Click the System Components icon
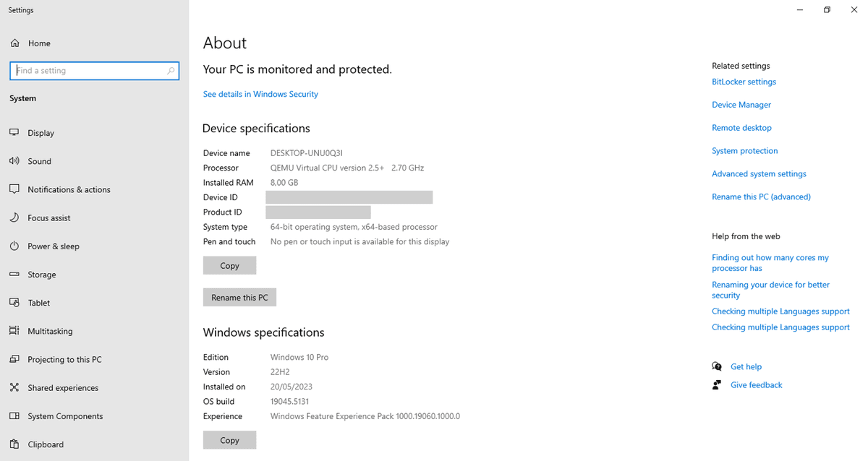The image size is (868, 461). click(14, 416)
